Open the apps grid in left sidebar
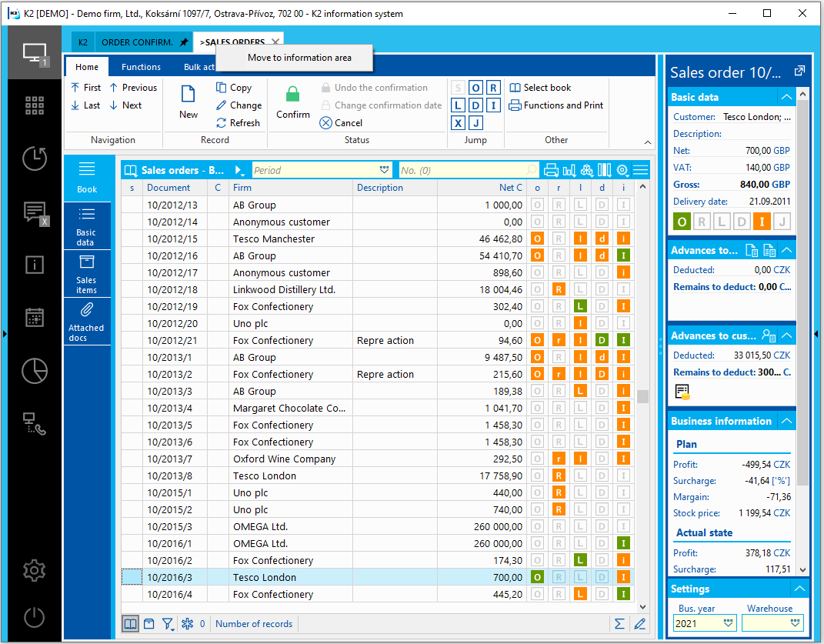The height and width of the screenshot is (644, 824). [x=34, y=105]
